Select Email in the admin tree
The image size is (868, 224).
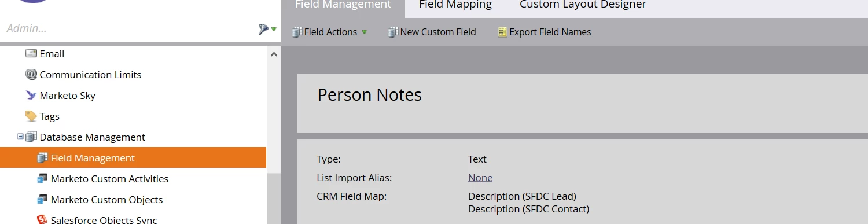coord(52,54)
